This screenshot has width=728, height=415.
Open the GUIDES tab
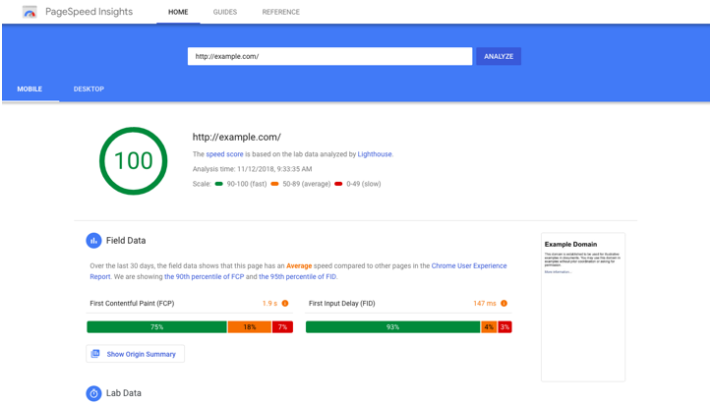pyautogui.click(x=225, y=12)
